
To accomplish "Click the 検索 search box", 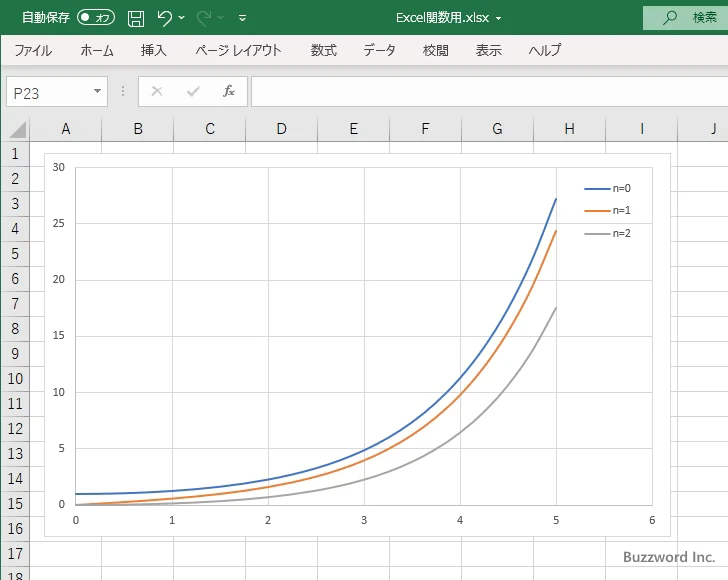I will [x=685, y=18].
